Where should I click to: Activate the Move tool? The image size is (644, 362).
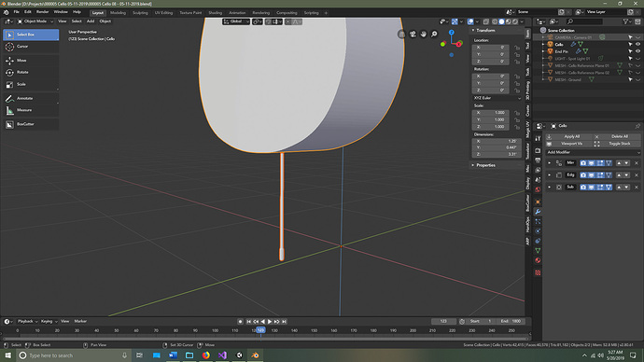31,61
